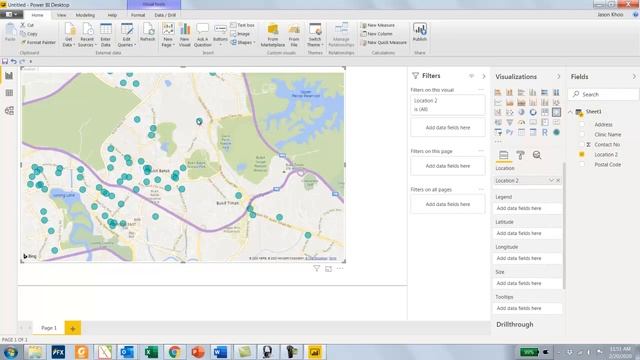Switch to the Modeling ribbon tab
Screen dimensions: 640x360
(x=85, y=15)
